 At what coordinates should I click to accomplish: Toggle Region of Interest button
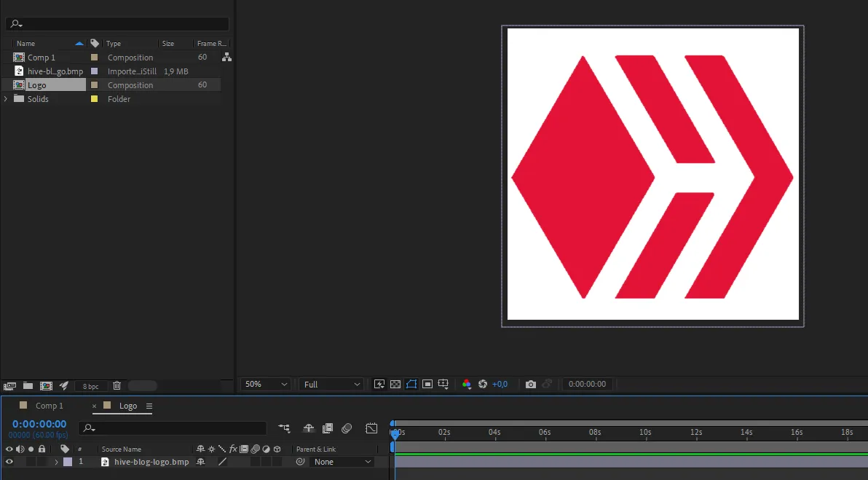(x=427, y=385)
